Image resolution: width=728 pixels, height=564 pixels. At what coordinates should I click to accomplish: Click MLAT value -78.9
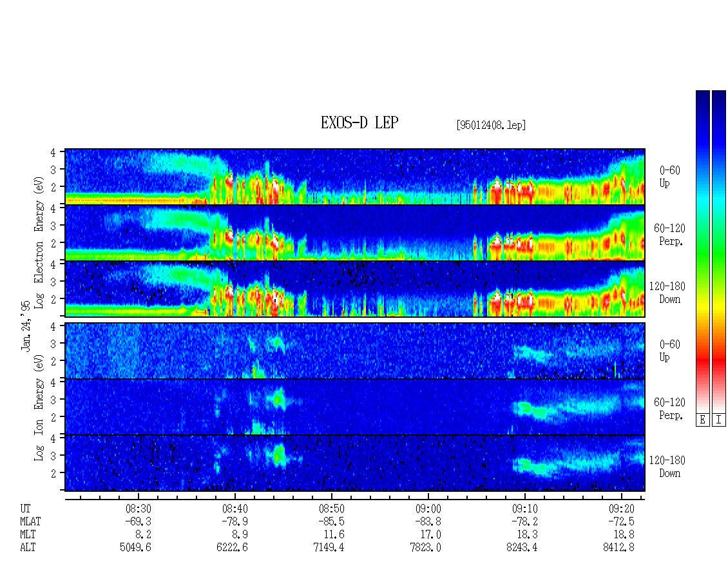click(235, 521)
